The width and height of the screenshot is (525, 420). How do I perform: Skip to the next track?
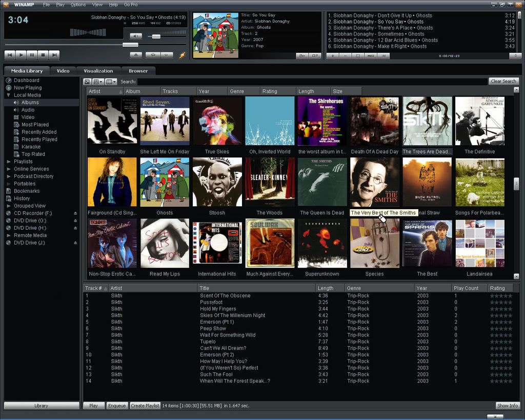point(54,54)
